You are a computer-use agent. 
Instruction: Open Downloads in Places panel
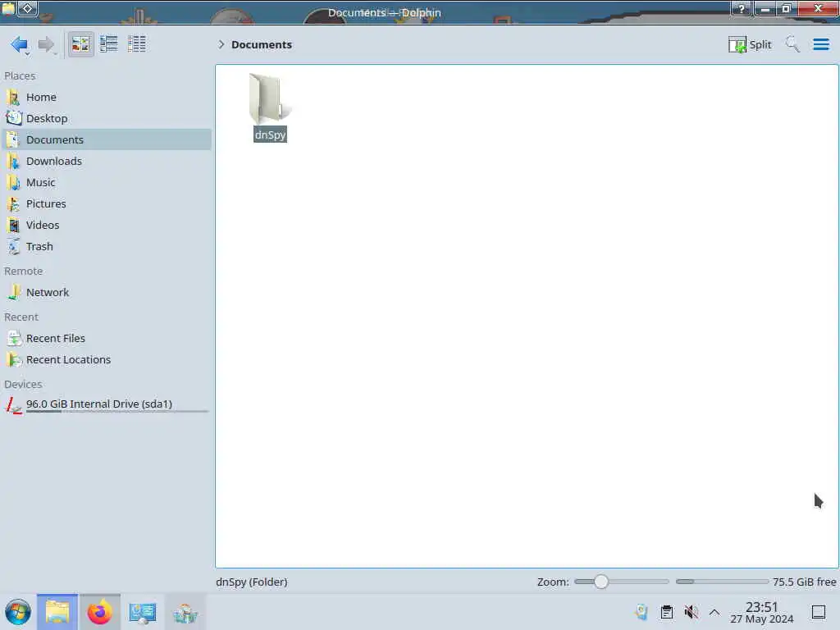click(x=106, y=162)
